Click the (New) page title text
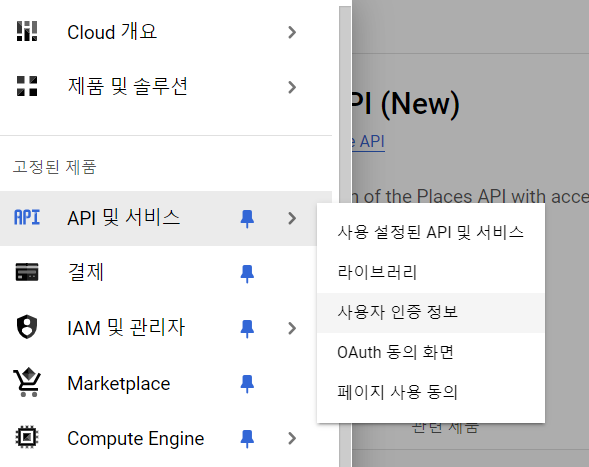 (420, 104)
